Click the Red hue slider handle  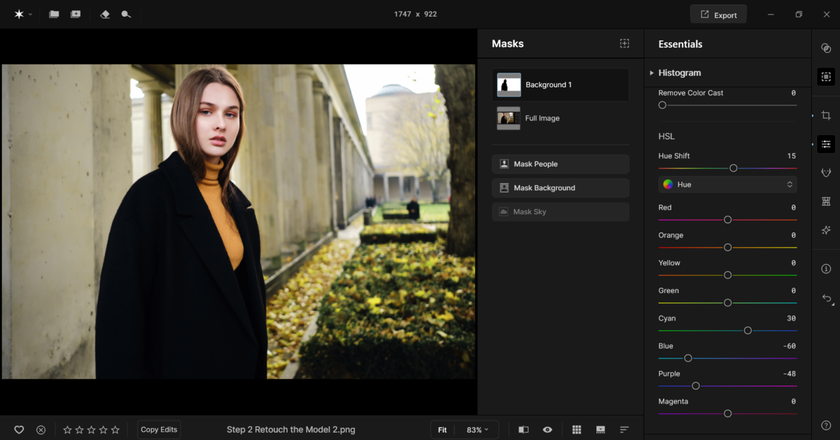tap(728, 220)
